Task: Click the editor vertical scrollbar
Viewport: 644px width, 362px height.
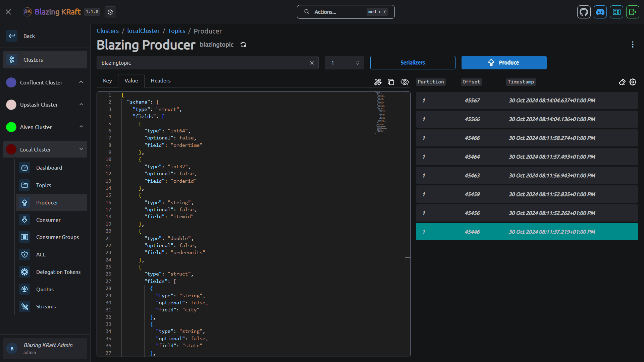Action: click(408, 224)
